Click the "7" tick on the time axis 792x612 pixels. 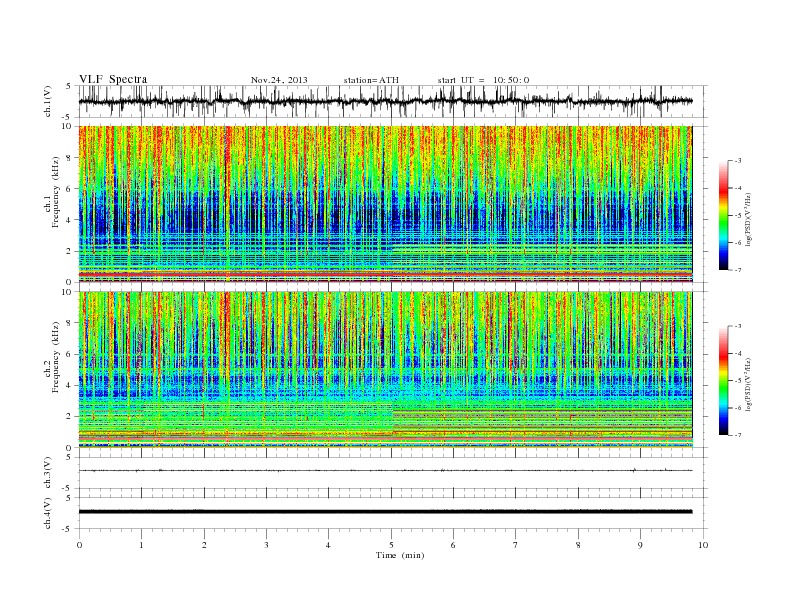point(516,545)
